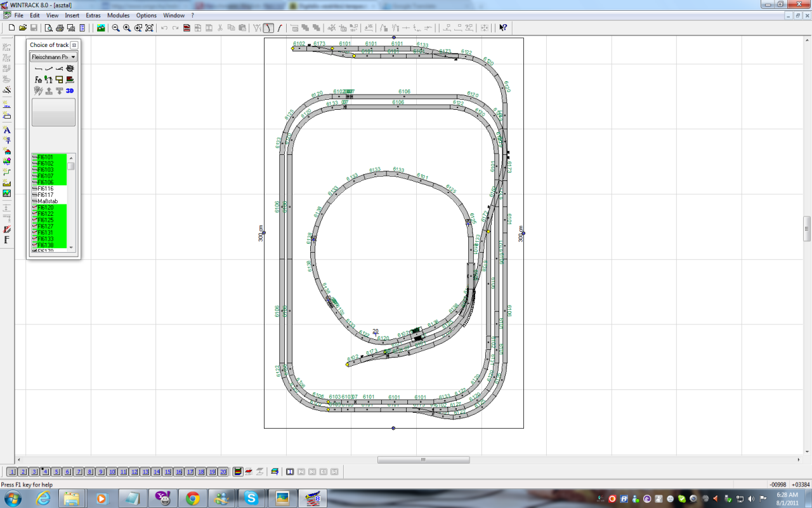
Task: Select the text tool 'A' icon
Action: [7, 130]
